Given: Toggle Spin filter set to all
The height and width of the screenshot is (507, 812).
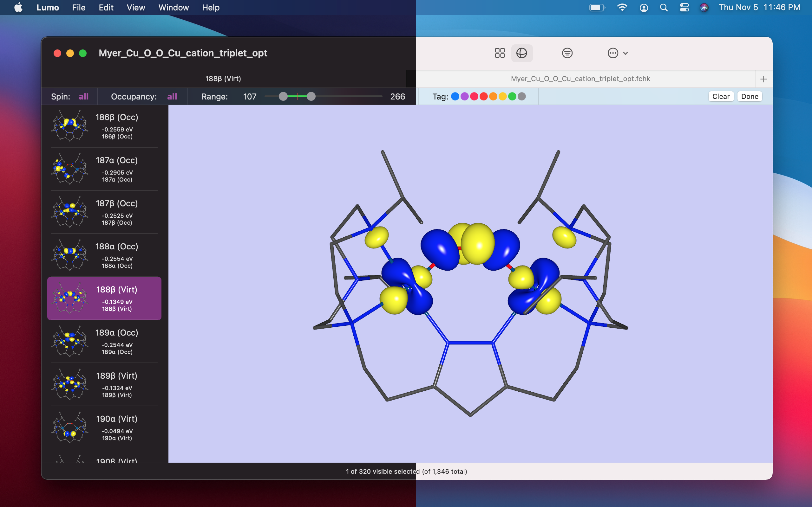Looking at the screenshot, I should point(83,97).
